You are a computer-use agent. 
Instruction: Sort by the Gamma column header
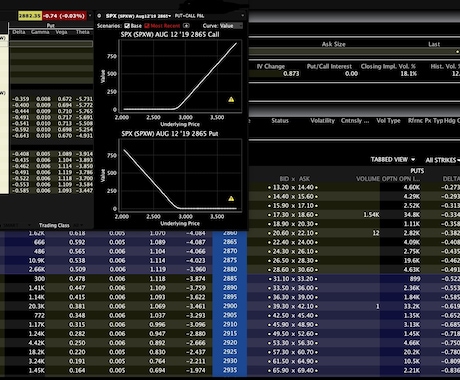coord(40,32)
